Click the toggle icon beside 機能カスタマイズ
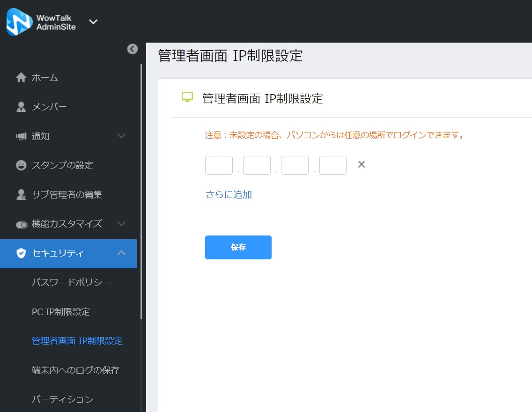Image resolution: width=532 pixels, height=412 pixels. (x=22, y=224)
